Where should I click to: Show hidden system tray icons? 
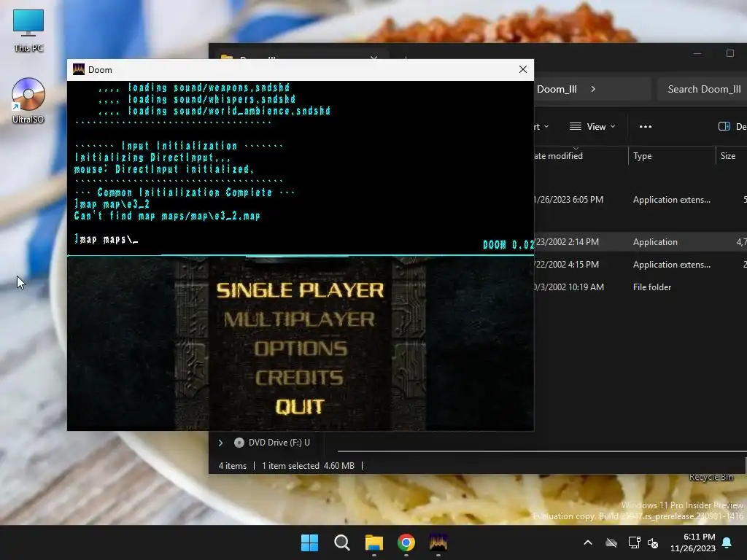[588, 542]
